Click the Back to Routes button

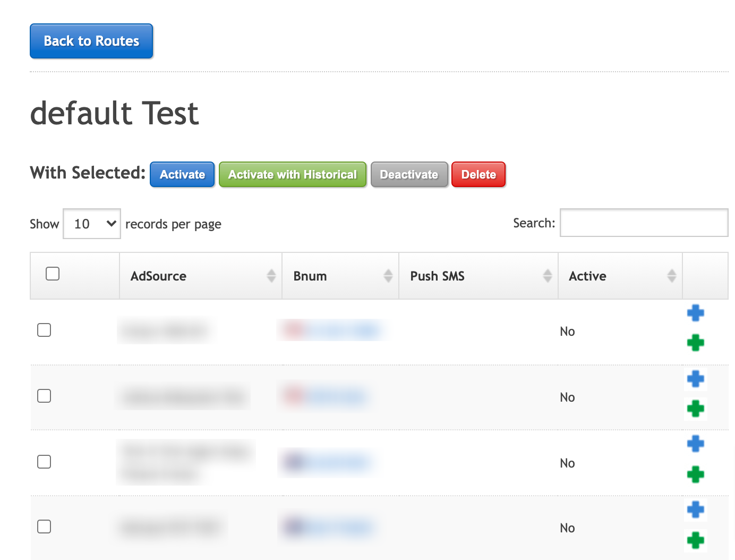pyautogui.click(x=91, y=41)
